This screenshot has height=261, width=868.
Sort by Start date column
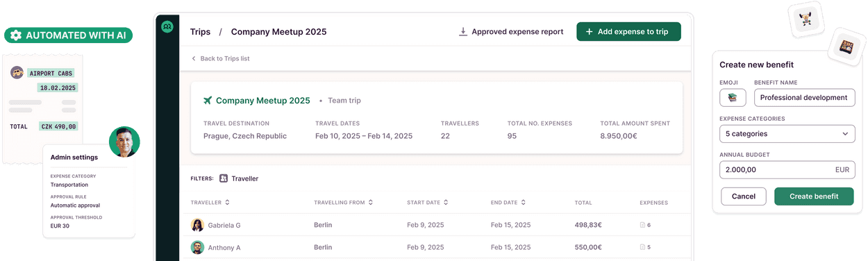tap(446, 203)
